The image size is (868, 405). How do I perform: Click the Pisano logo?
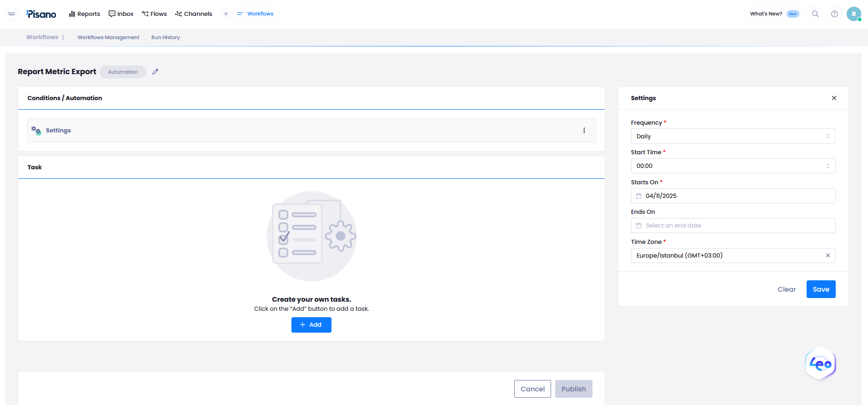(x=41, y=14)
